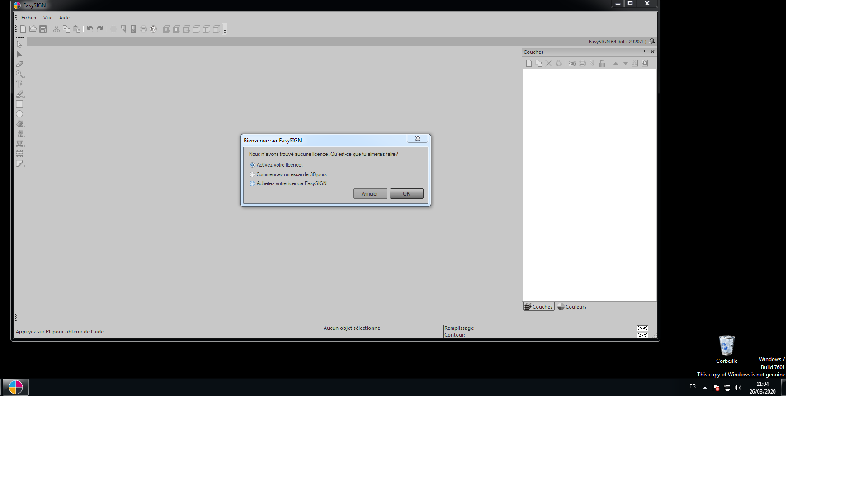Screen dimensions: 868x488
Task: Click the FR language indicator in the taskbar
Action: [x=693, y=386]
